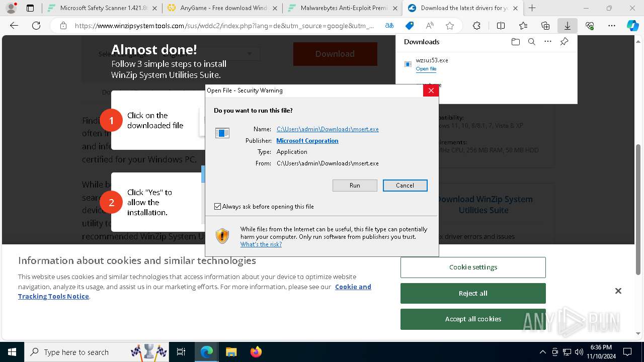Open a new browser tab
This screenshot has width=644, height=362.
coord(532,8)
